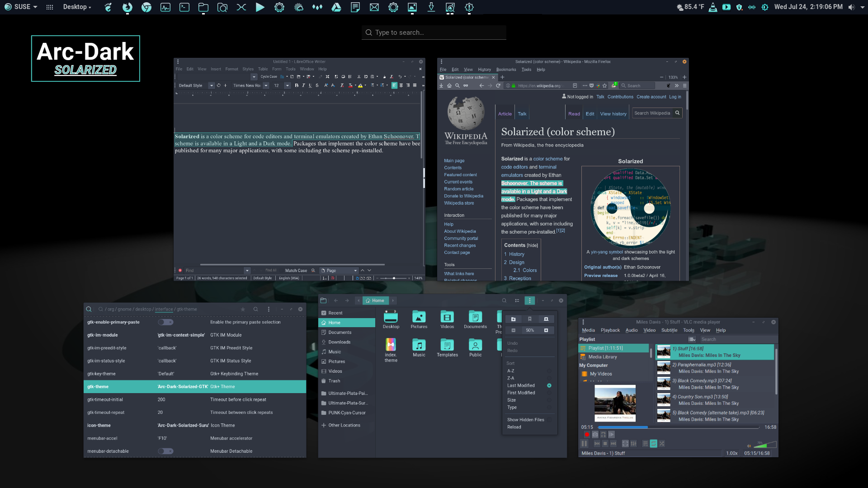This screenshot has height=488, width=868.
Task: Click Reload in Files menu
Action: click(514, 427)
